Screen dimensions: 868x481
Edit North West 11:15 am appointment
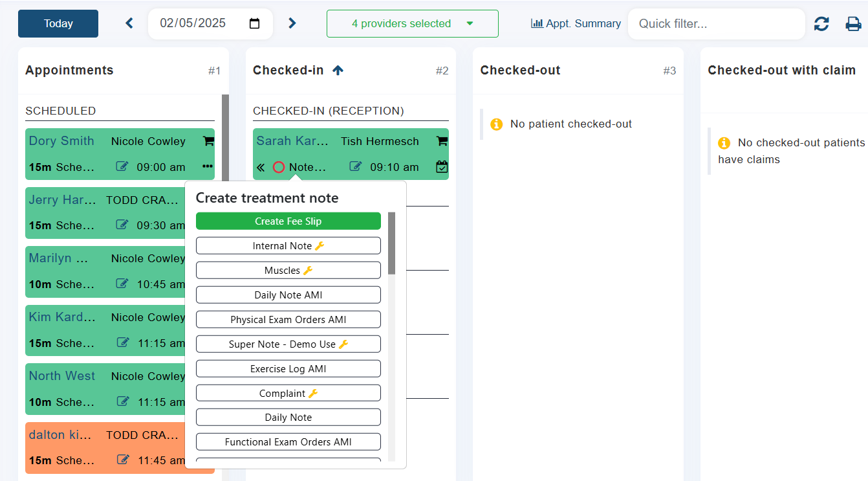click(122, 401)
